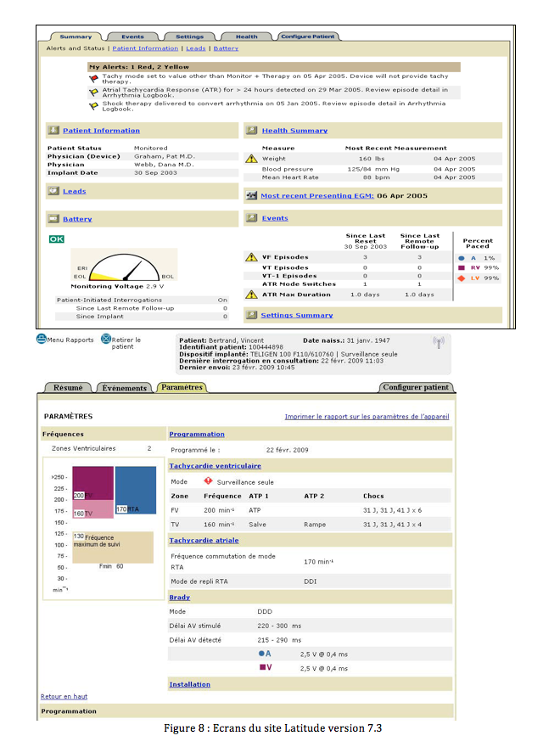The width and height of the screenshot is (560, 747).
Task: Click the purple V pacing square icon
Action: pyautogui.click(x=262, y=667)
